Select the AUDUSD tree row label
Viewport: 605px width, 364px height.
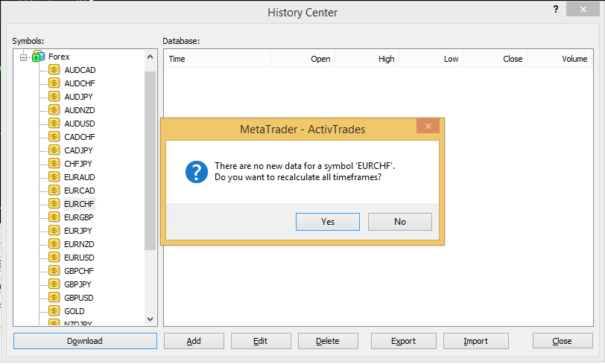click(80, 124)
